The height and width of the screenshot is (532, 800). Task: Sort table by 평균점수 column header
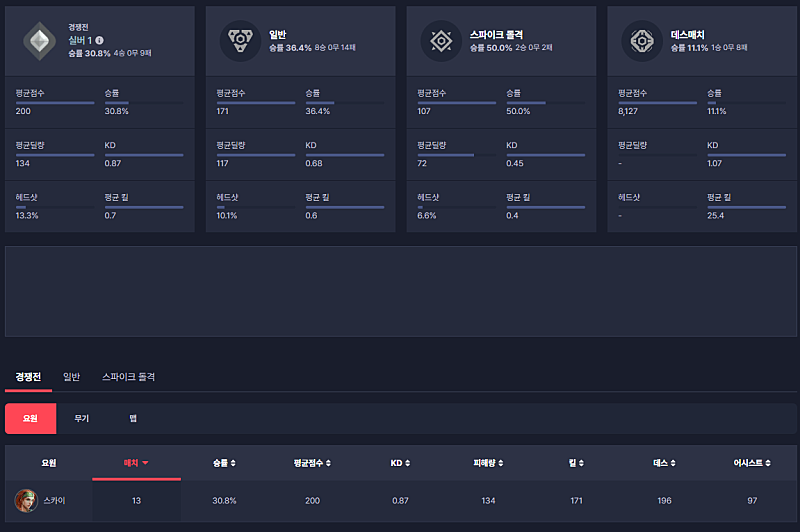[312, 463]
